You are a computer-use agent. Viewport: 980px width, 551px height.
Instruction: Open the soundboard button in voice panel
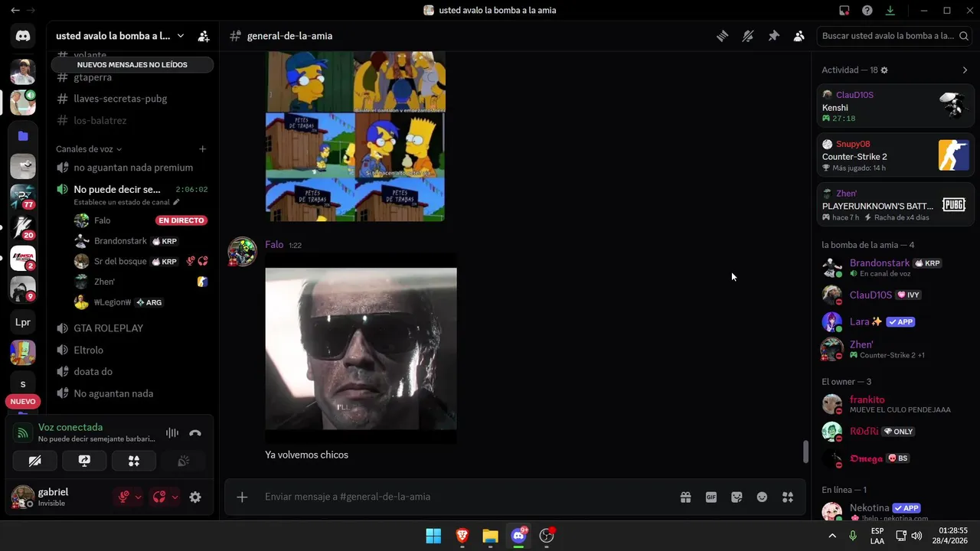184,461
